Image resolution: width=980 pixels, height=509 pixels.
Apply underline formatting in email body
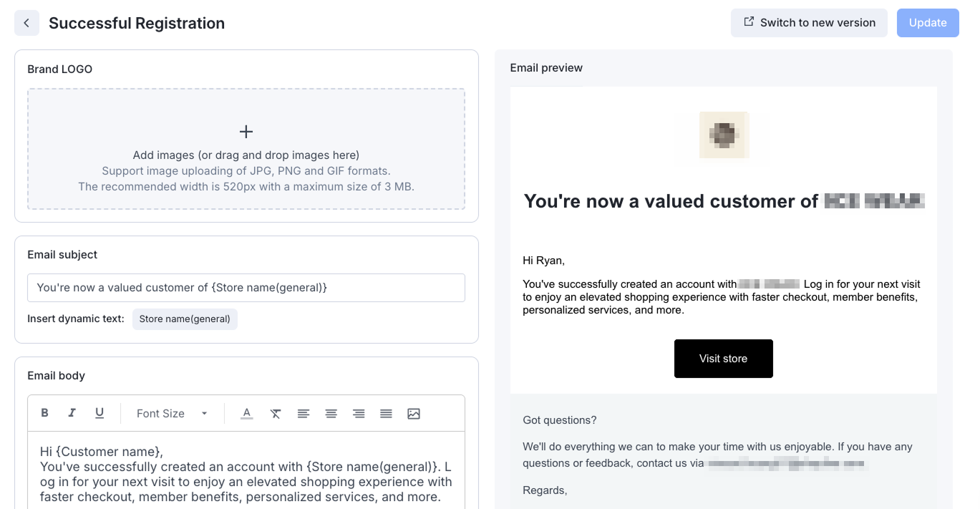click(x=100, y=413)
